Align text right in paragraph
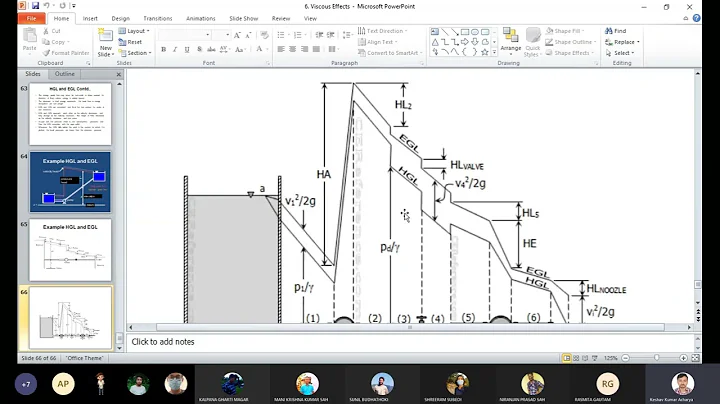The image size is (720, 404). [304, 49]
